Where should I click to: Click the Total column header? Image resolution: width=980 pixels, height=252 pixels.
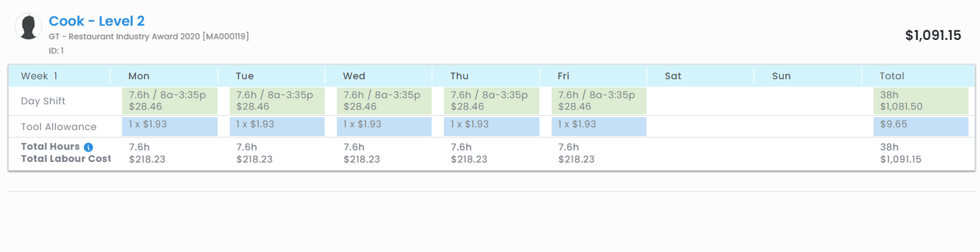pyautogui.click(x=918, y=76)
